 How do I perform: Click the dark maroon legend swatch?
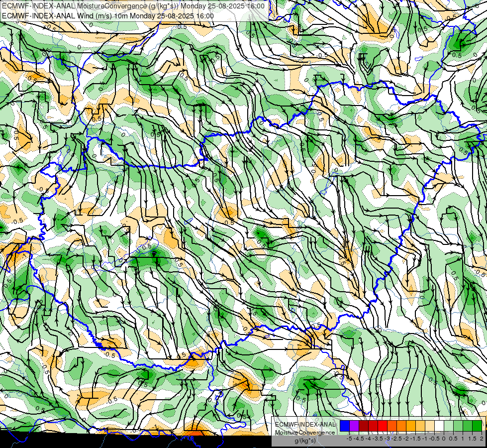[364, 426]
